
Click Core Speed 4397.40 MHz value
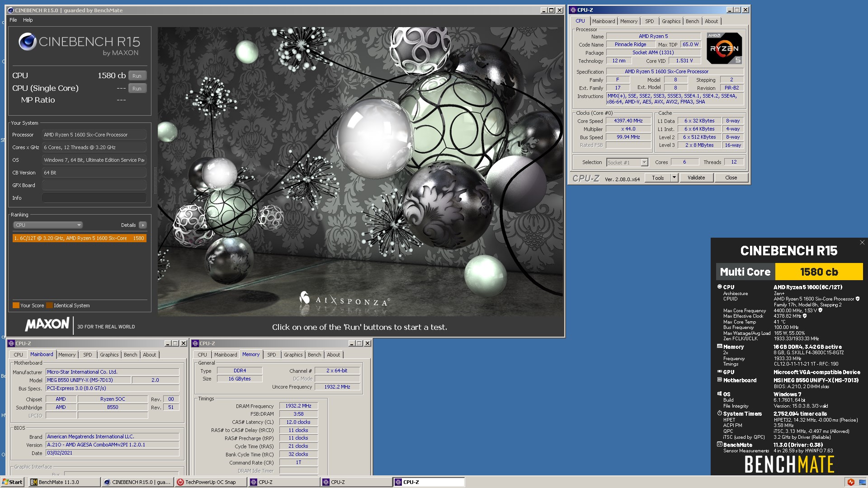point(628,121)
